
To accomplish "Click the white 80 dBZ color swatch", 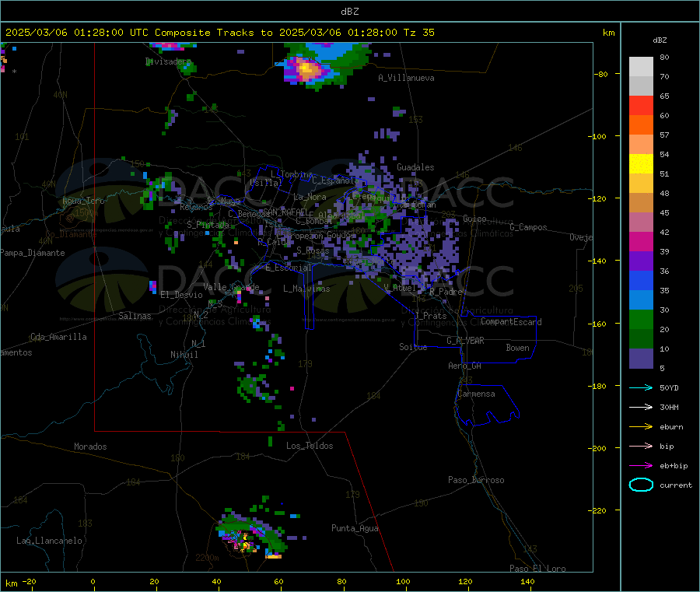I will coord(641,67).
